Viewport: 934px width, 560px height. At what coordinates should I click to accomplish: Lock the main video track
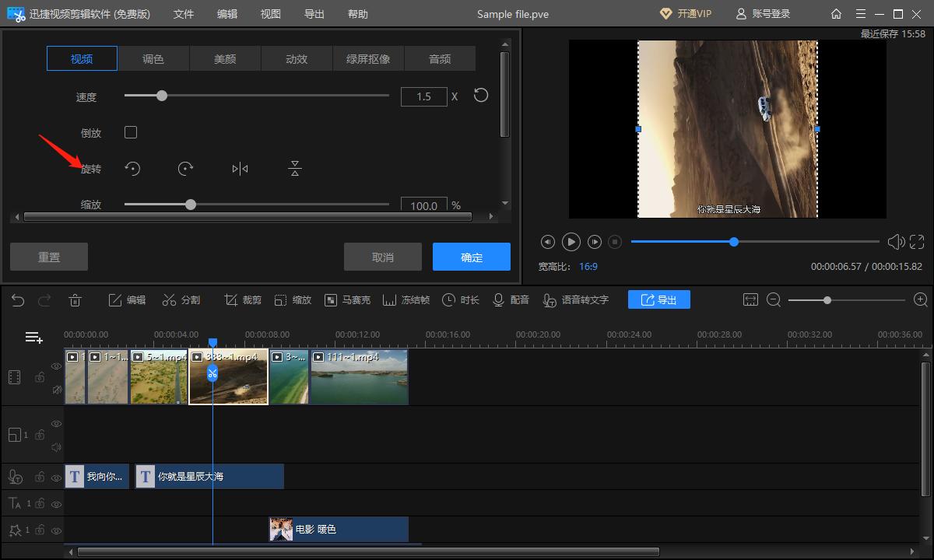point(39,378)
